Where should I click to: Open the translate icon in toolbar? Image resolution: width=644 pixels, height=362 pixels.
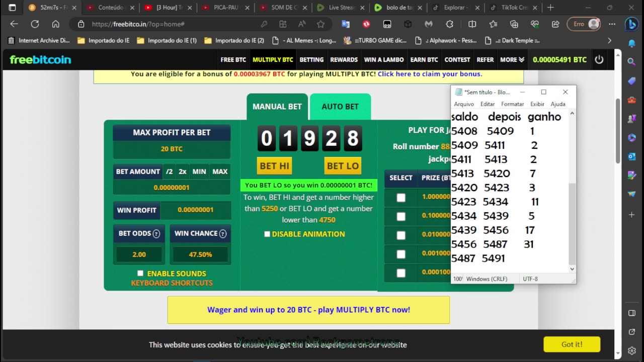pyautogui.click(x=346, y=24)
